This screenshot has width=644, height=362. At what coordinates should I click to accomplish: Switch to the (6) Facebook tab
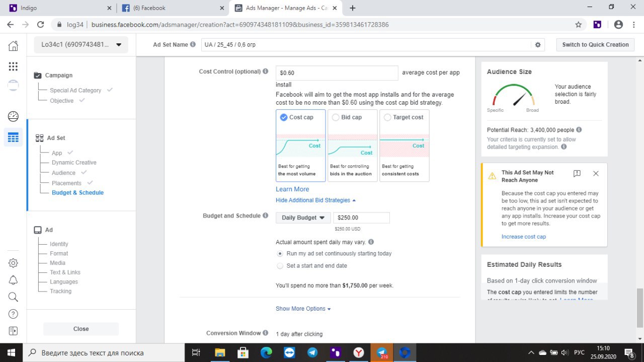pos(174,8)
